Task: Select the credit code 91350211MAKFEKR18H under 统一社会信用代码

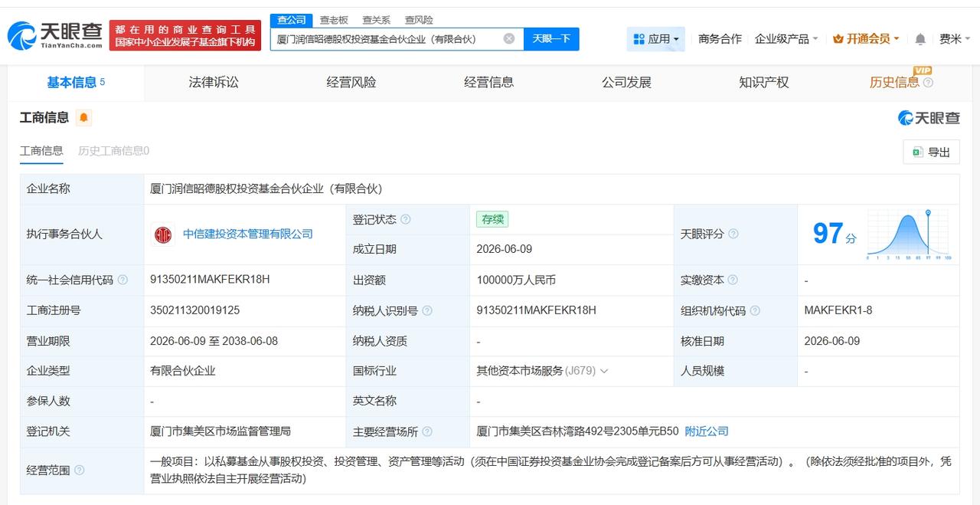Action: [210, 280]
